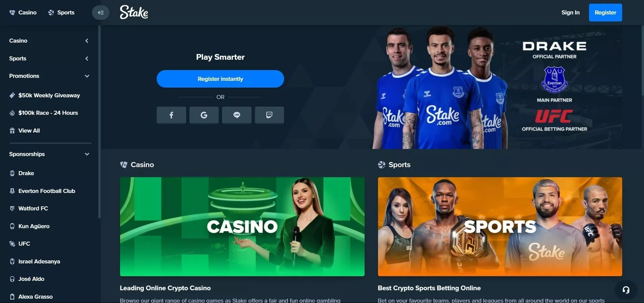Sign up with the Twitch icon

[x=269, y=115]
